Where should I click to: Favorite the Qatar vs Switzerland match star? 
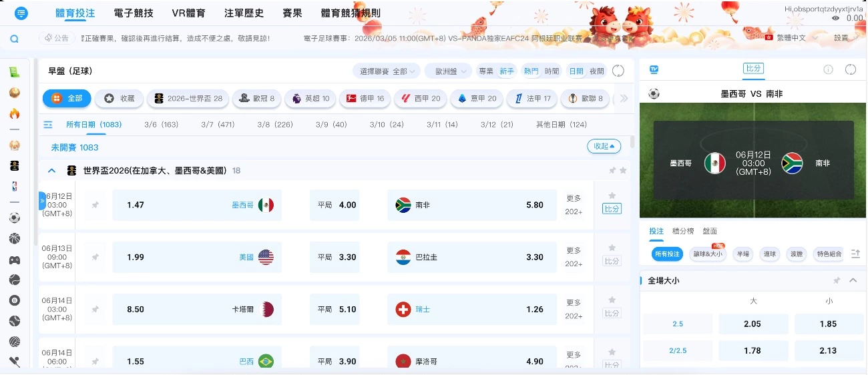(x=612, y=300)
